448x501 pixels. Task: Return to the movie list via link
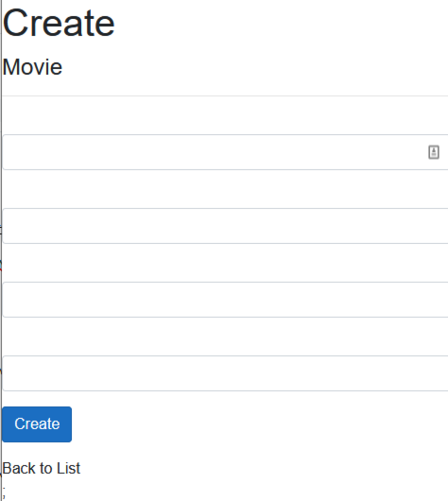click(x=41, y=468)
